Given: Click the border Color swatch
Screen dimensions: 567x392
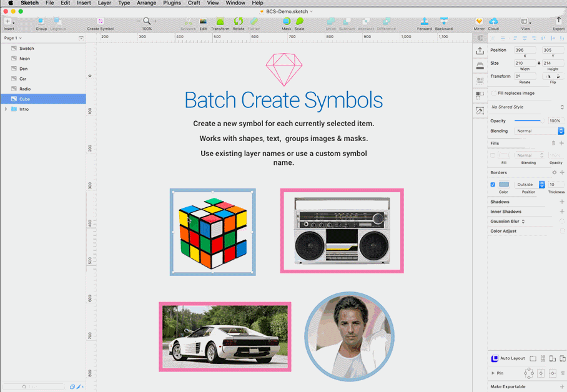Looking at the screenshot, I should pyautogui.click(x=504, y=185).
